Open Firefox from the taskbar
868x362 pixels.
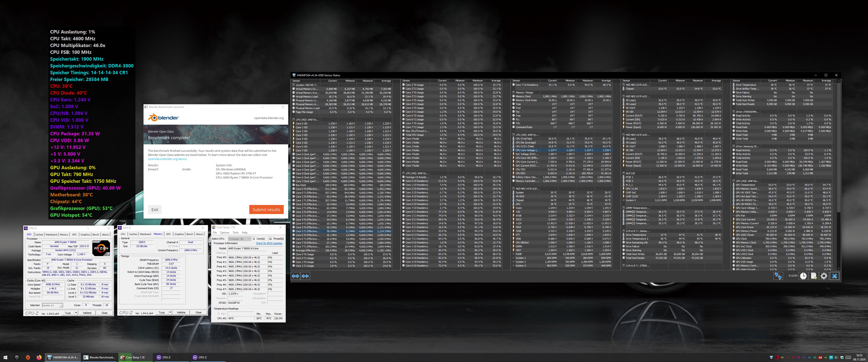[x=39, y=357]
